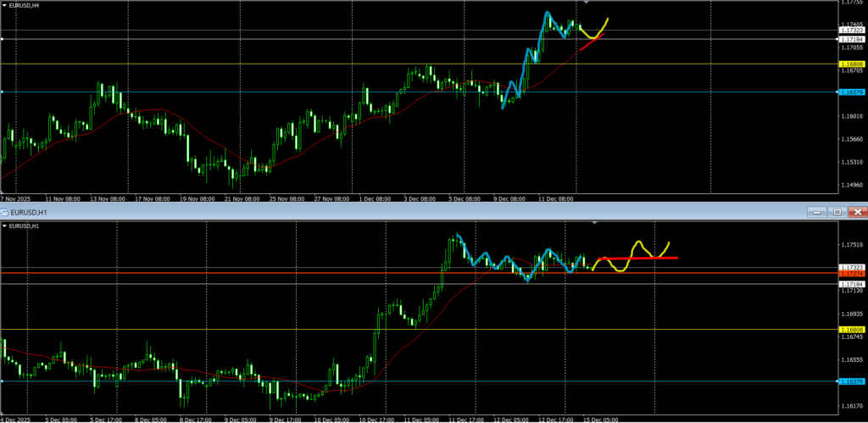Maximize the EURUSD,H1 chart window
868x423 pixels.
click(837, 211)
